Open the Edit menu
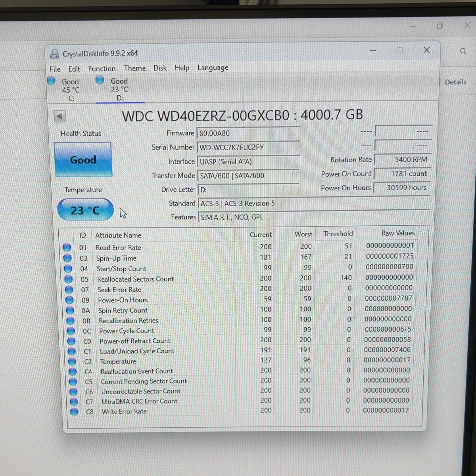The image size is (476, 476). [74, 69]
